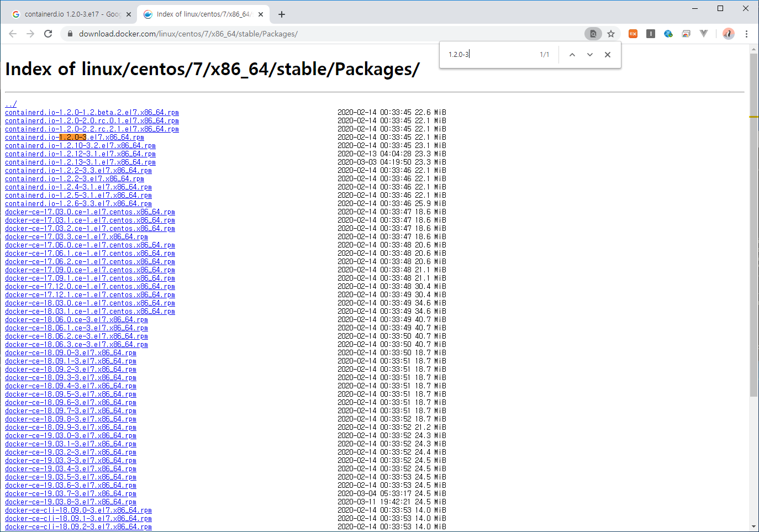Jump to the next find result

(590, 55)
